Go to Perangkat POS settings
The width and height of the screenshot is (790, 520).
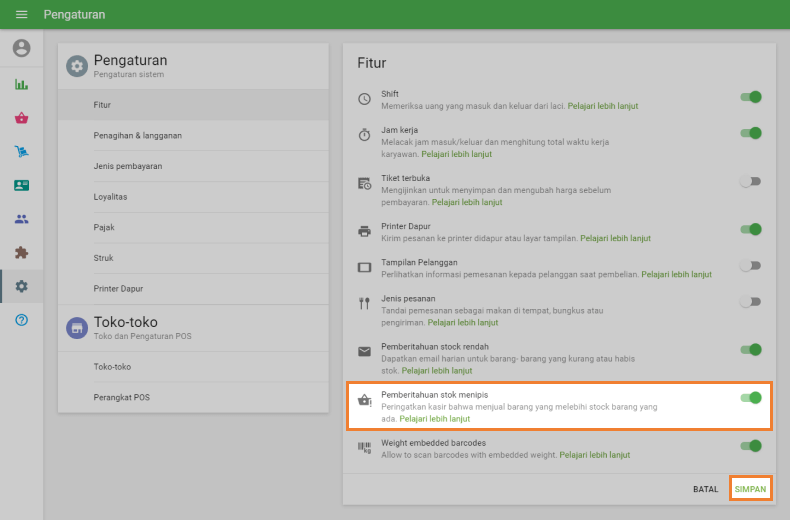[x=122, y=397]
